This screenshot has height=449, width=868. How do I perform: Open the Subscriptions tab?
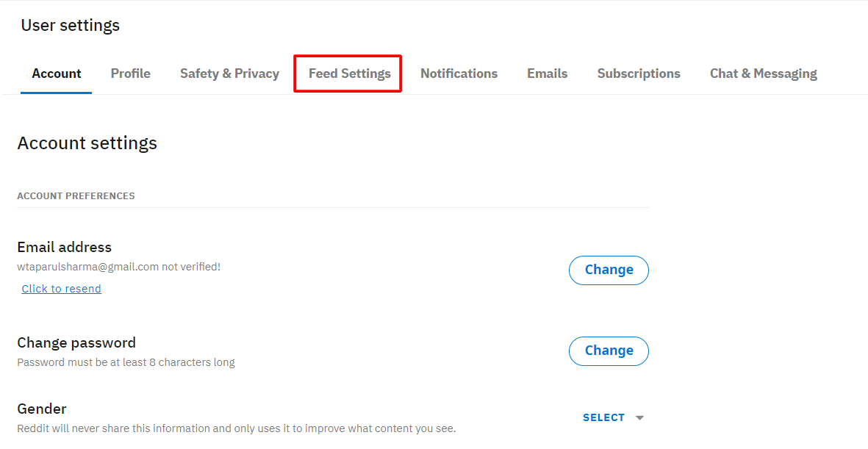[x=639, y=73]
